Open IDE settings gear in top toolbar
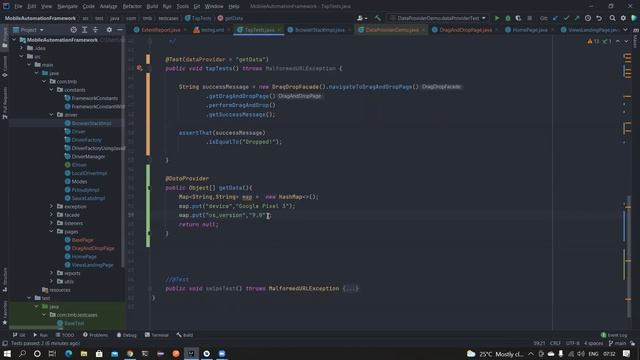The image size is (640, 360). pyautogui.click(x=623, y=18)
